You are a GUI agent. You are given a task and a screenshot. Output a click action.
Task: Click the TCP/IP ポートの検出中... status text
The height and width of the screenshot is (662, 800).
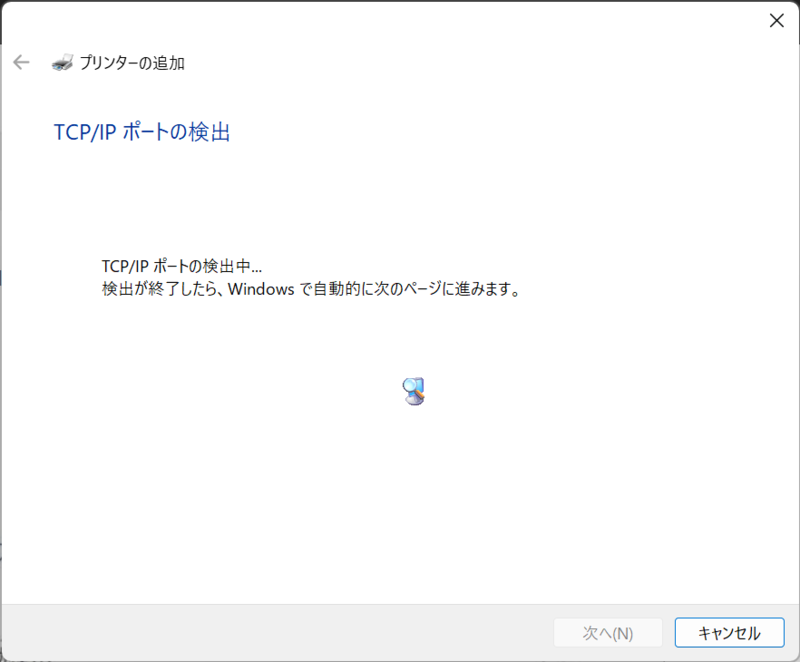coord(182,266)
